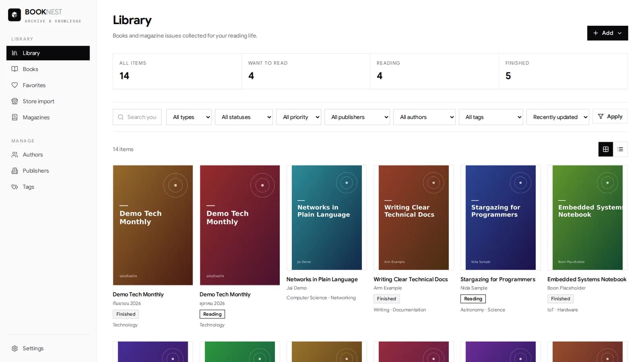Viewport: 644px width, 362px height.
Task: Open the Store import page
Action: [48, 101]
